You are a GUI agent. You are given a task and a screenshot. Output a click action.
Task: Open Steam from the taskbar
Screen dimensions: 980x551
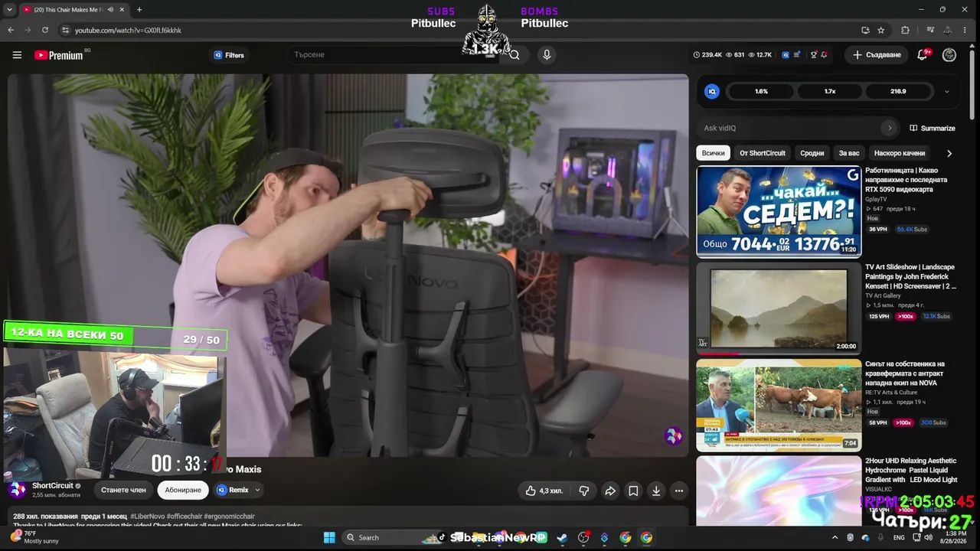click(x=562, y=537)
